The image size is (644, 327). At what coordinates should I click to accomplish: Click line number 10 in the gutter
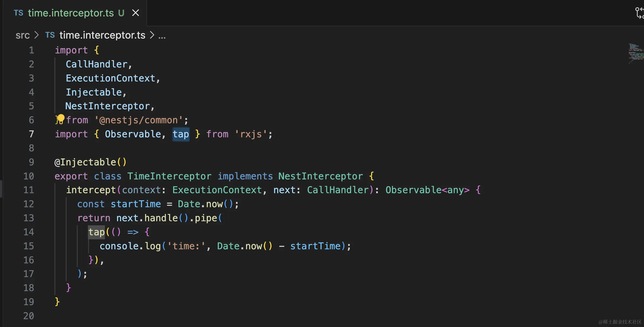click(29, 176)
